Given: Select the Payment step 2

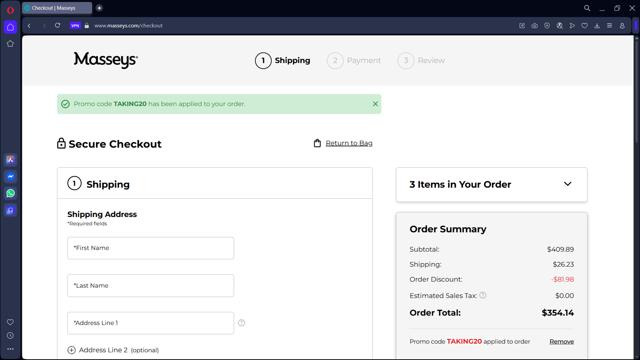Looking at the screenshot, I should [353, 60].
